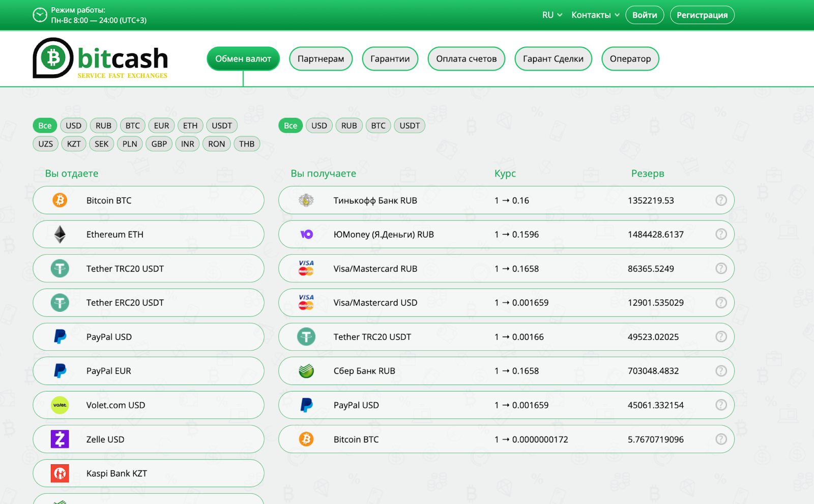This screenshot has width=814, height=504.
Task: Select Kaspi Bank KZT to give
Action: 149,473
